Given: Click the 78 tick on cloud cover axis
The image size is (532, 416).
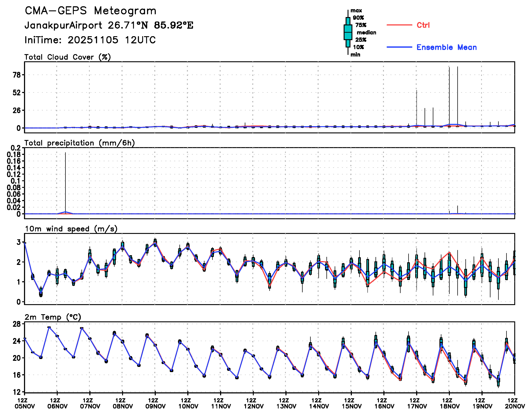Looking at the screenshot, I should [x=17, y=75].
